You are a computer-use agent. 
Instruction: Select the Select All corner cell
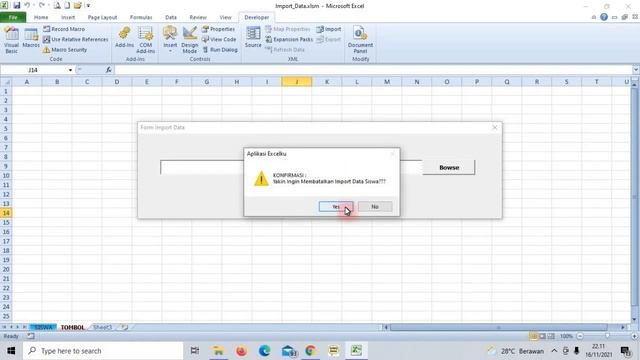(x=6, y=82)
